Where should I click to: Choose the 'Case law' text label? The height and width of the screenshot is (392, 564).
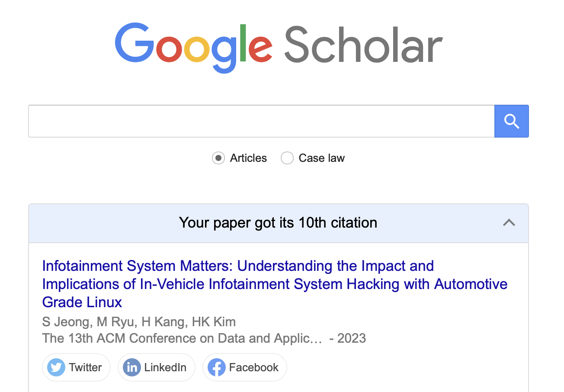(322, 158)
